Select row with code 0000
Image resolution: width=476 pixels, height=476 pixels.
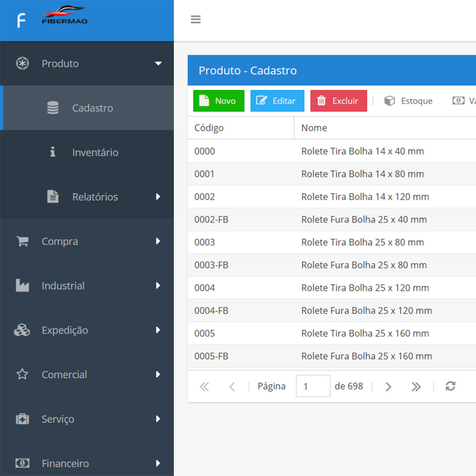coord(332,151)
